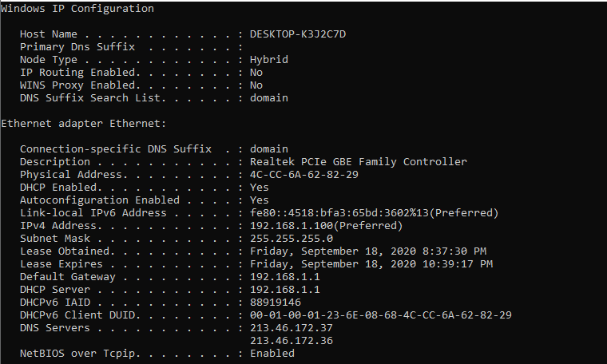
Task: Click the Autoconfiguration Enabled value Yes
Action: pos(260,200)
